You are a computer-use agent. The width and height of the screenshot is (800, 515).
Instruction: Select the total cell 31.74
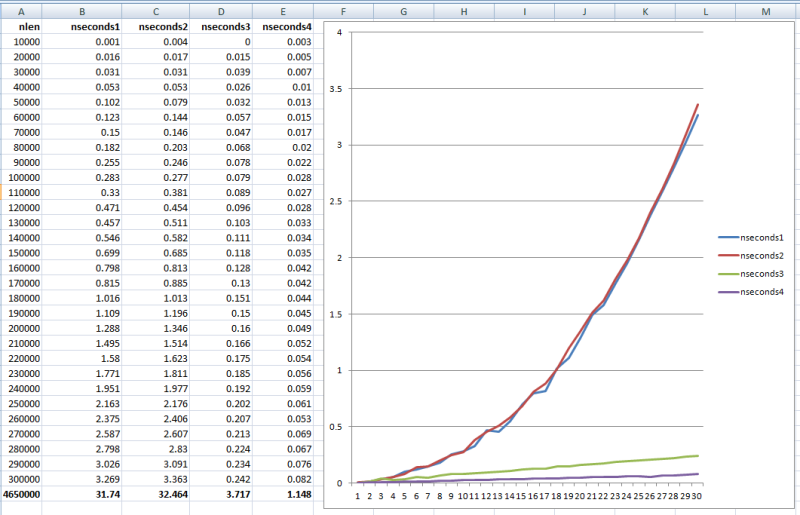pyautogui.click(x=82, y=494)
